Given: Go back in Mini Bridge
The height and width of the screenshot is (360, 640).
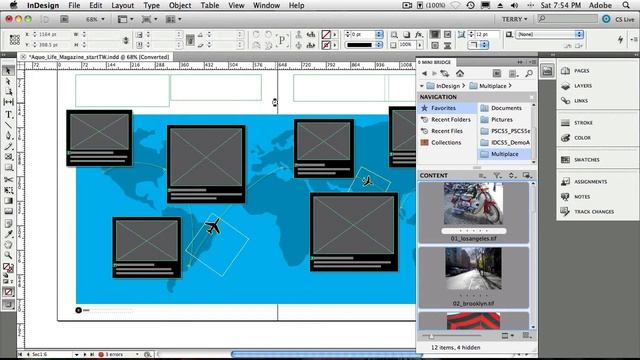Looking at the screenshot, I should coord(424,73).
